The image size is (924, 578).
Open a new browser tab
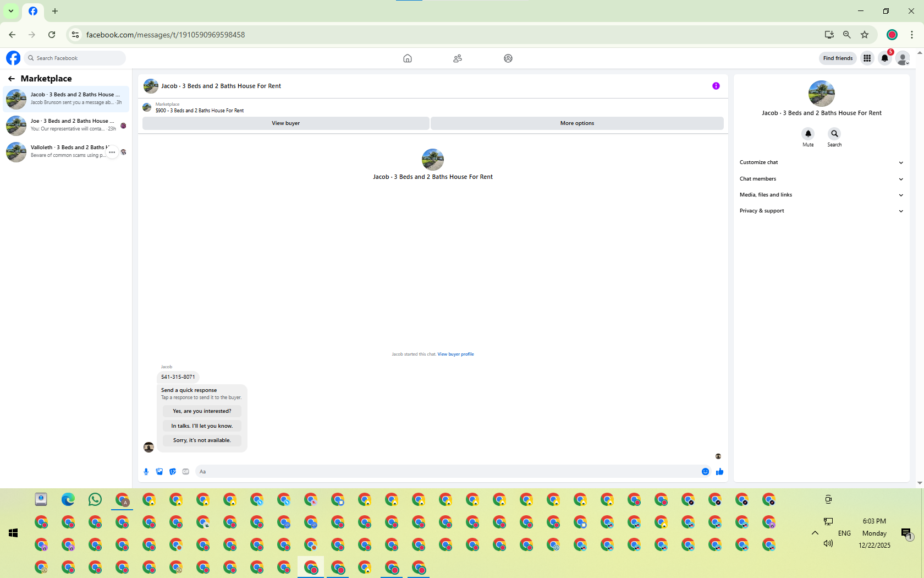point(55,11)
